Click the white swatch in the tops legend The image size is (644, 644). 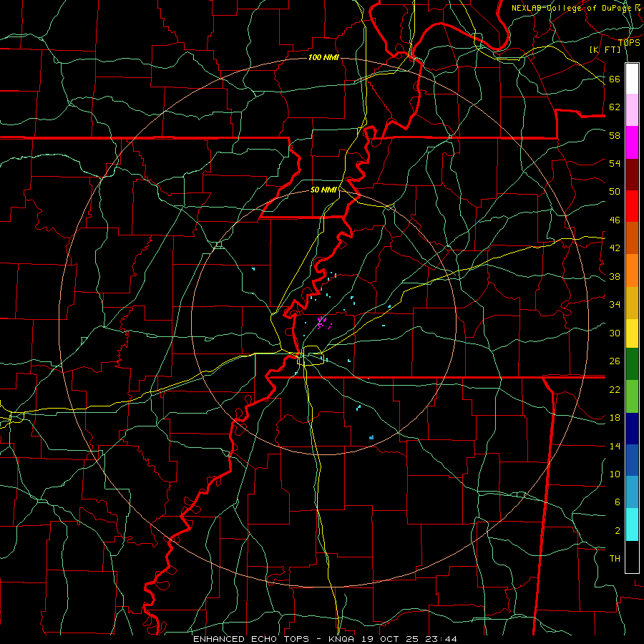click(x=632, y=79)
